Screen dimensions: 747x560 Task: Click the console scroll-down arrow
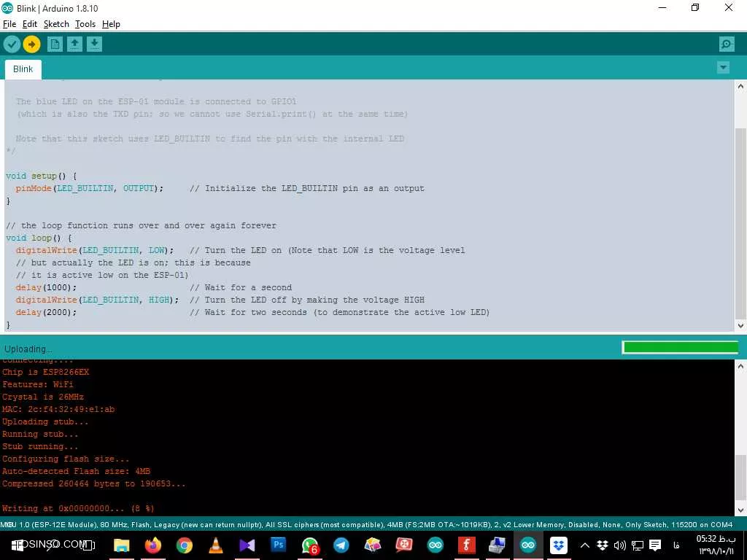tap(740, 510)
